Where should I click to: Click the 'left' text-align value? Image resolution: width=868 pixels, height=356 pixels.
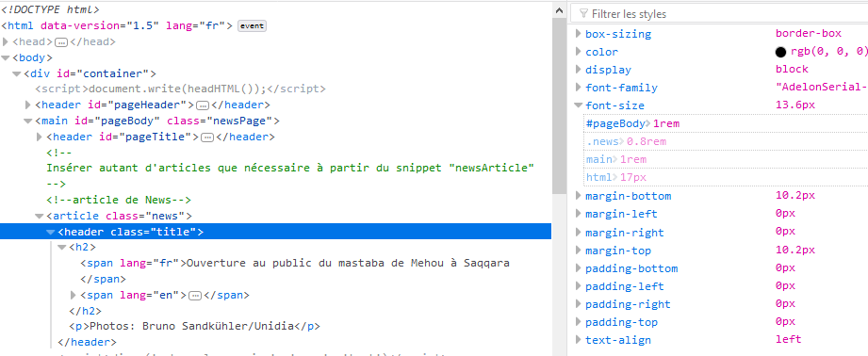[x=788, y=340]
